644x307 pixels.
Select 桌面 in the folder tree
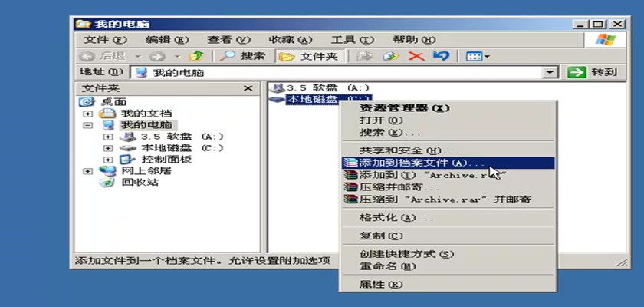pyautogui.click(x=113, y=102)
